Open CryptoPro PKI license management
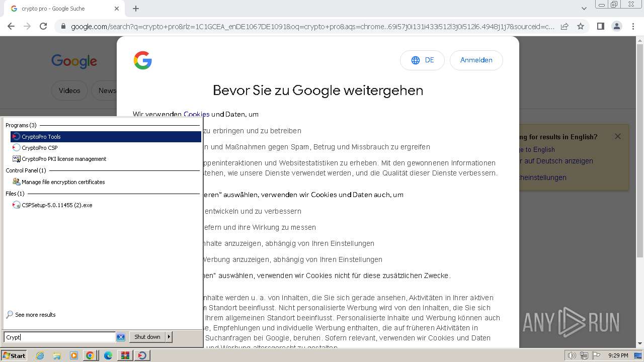Viewport: 644px width, 362px height. tap(106, 159)
